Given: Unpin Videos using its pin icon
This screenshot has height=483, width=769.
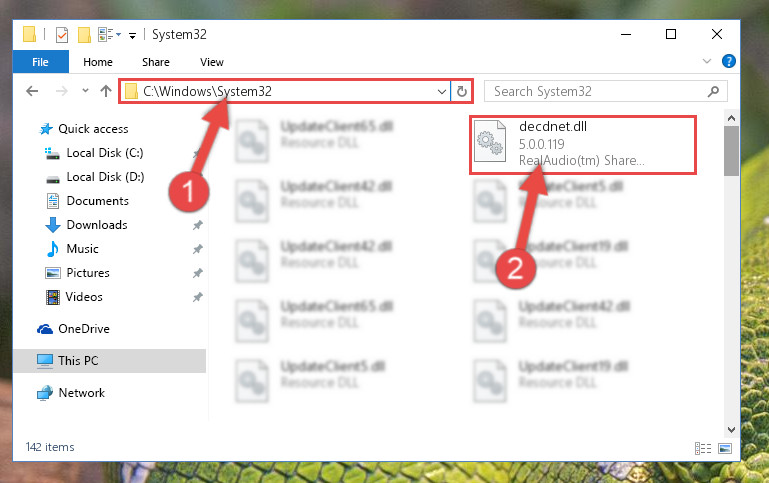Looking at the screenshot, I should tap(198, 297).
